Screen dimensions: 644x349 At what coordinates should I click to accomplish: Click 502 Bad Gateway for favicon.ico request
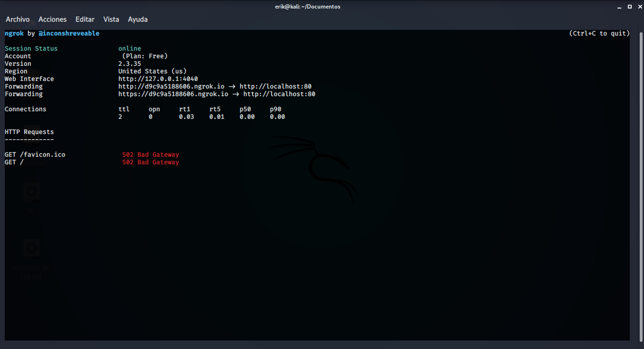pyautogui.click(x=151, y=155)
